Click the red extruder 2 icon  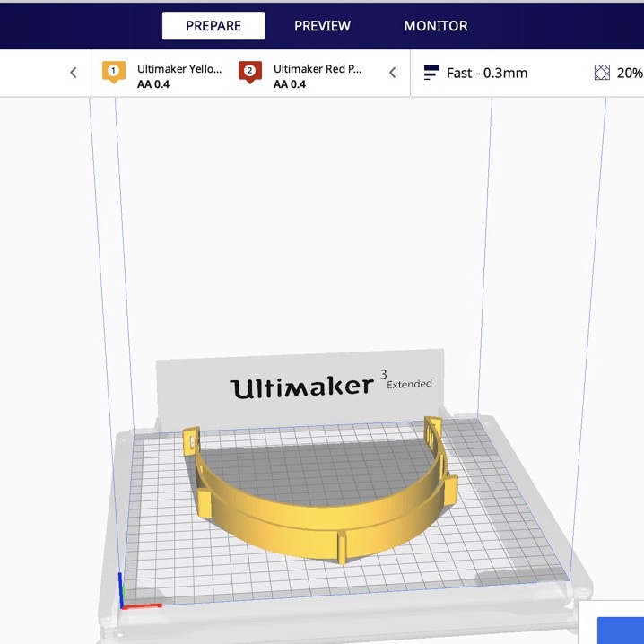[x=249, y=73]
